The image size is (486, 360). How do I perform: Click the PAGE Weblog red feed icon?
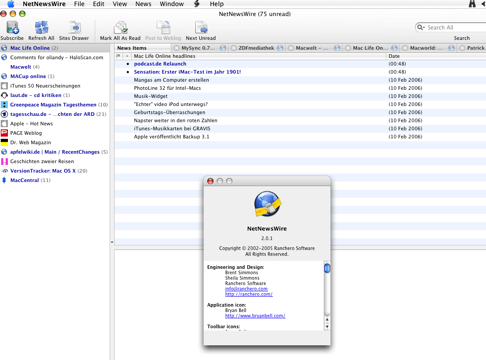(x=4, y=133)
